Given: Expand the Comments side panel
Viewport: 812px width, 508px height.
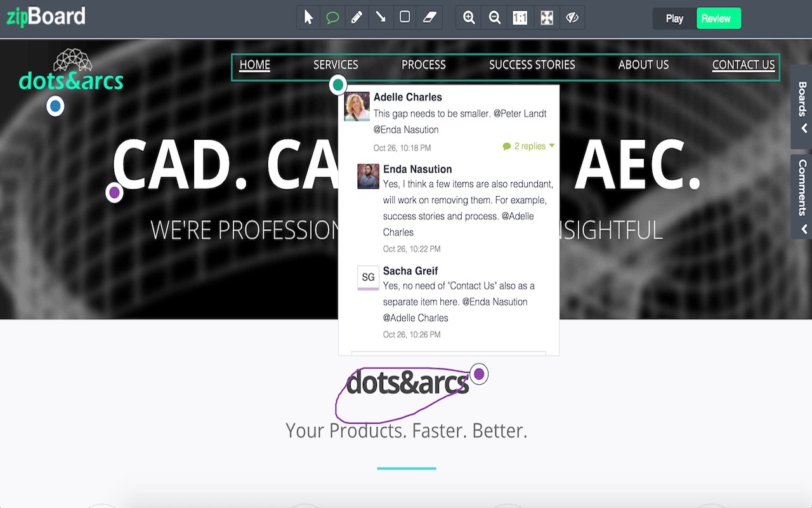Looking at the screenshot, I should (x=802, y=196).
